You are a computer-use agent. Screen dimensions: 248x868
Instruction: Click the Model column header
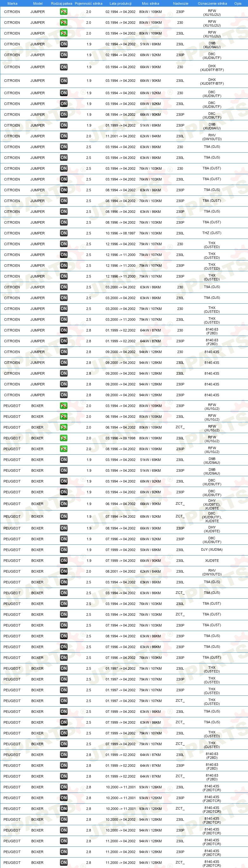[x=38, y=3]
